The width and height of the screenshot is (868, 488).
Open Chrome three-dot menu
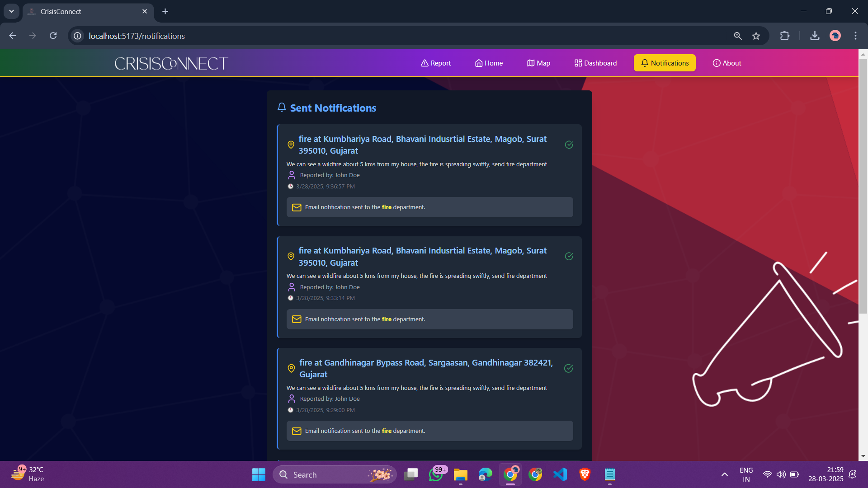855,36
